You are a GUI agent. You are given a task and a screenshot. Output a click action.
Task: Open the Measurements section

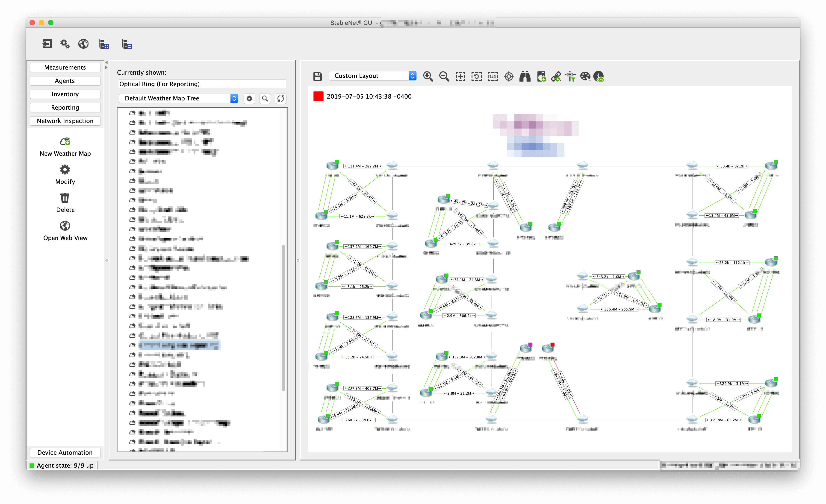coord(65,67)
